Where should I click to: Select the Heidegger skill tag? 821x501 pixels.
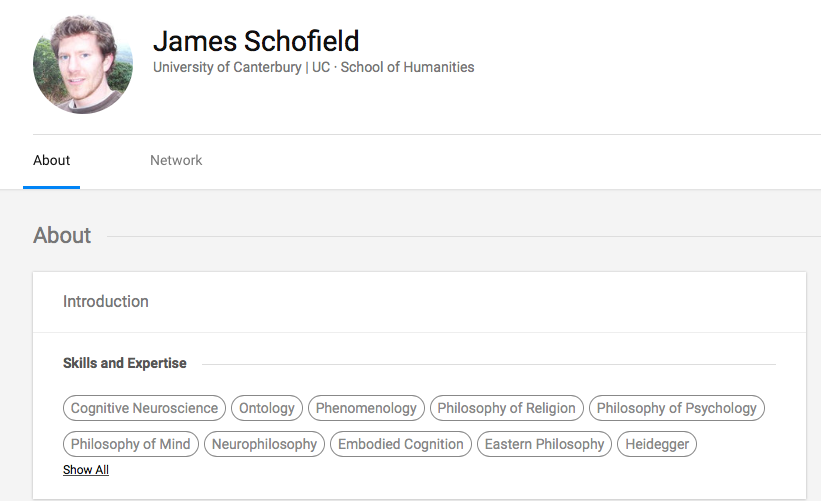coord(657,444)
